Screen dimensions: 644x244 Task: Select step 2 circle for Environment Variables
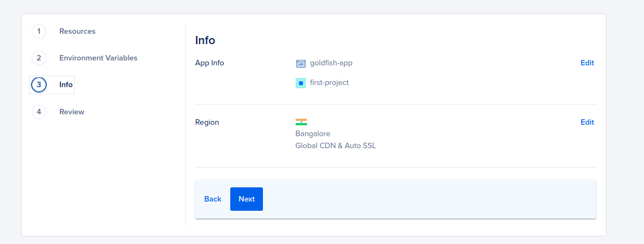[39, 58]
